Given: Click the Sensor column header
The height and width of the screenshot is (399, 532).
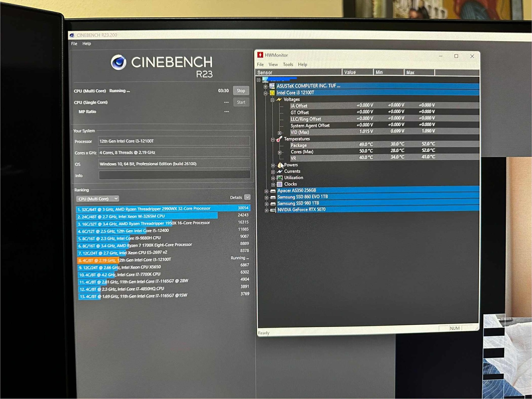Looking at the screenshot, I should pyautogui.click(x=299, y=72).
